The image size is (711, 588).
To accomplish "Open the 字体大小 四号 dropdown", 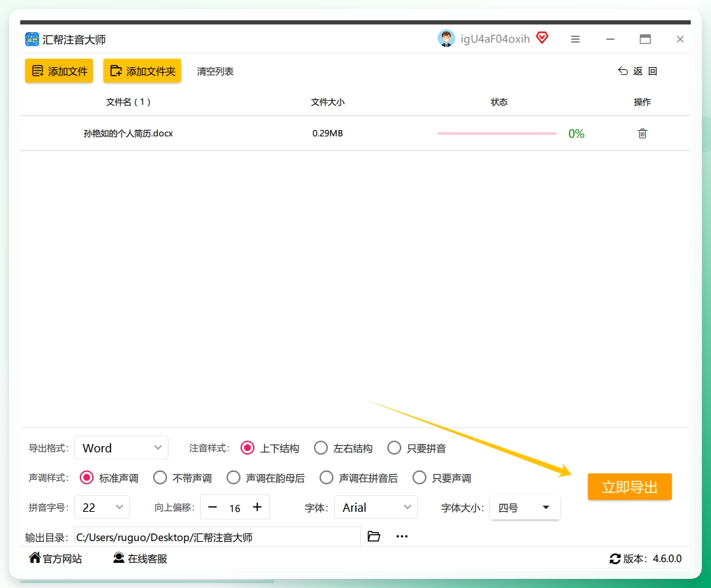I will coord(524,508).
